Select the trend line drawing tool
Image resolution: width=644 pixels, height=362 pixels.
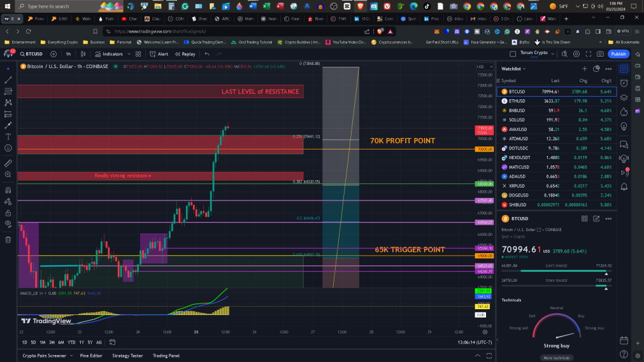(x=8, y=80)
